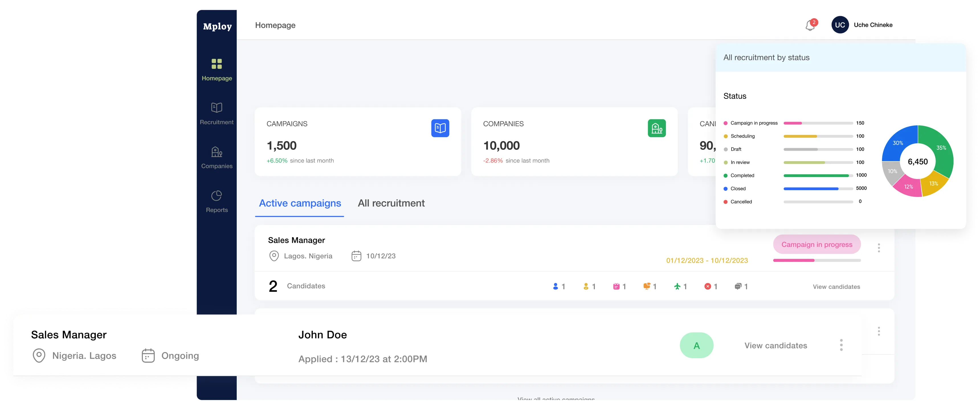Click the green Companies building icon
980x410 pixels.
[656, 128]
